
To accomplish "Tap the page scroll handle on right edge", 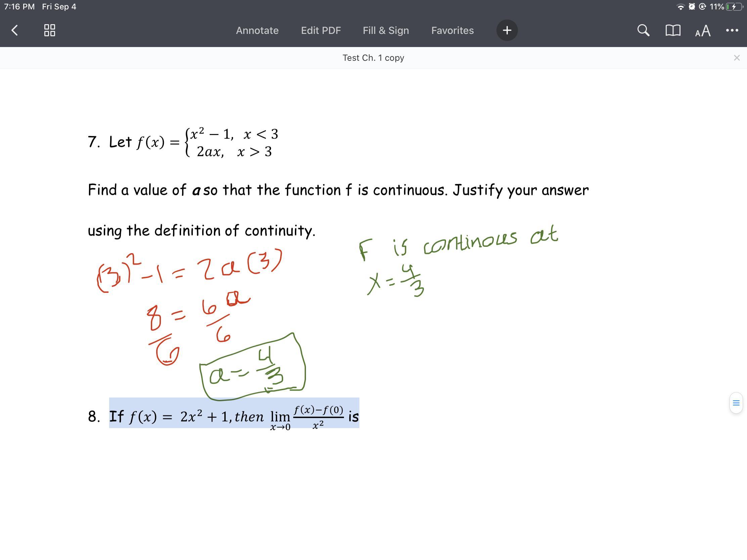I will click(736, 403).
